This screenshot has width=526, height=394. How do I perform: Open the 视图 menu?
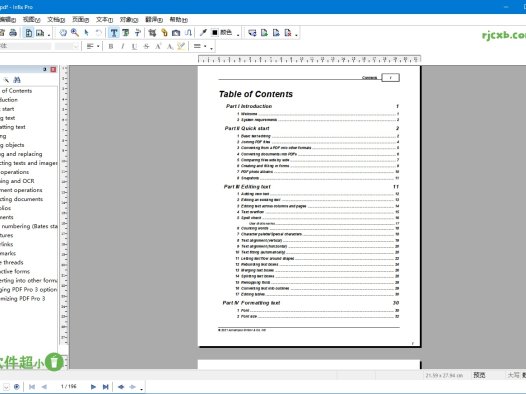[31, 20]
